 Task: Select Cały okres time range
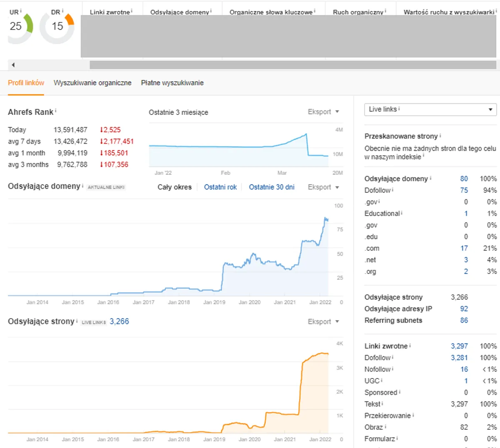(175, 187)
